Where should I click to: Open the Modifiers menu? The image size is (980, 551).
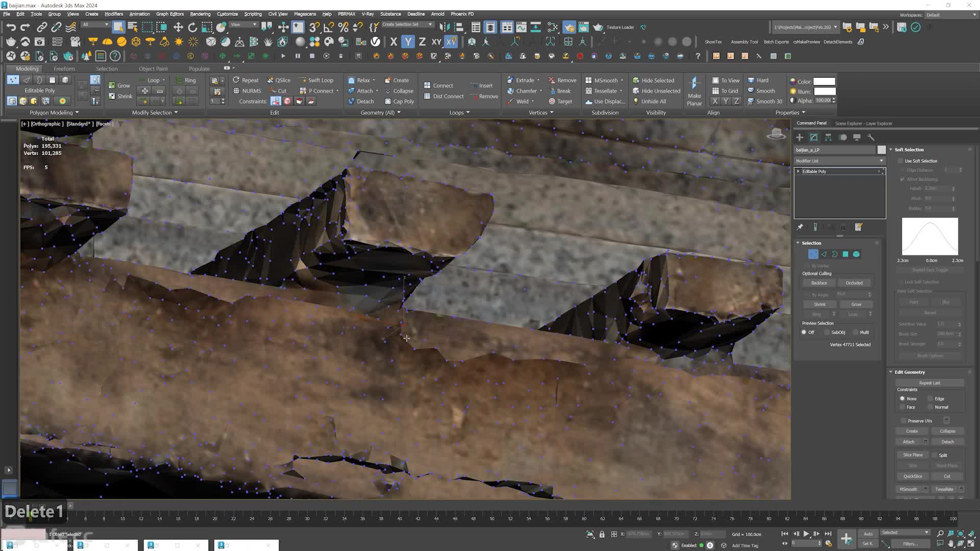(x=113, y=14)
